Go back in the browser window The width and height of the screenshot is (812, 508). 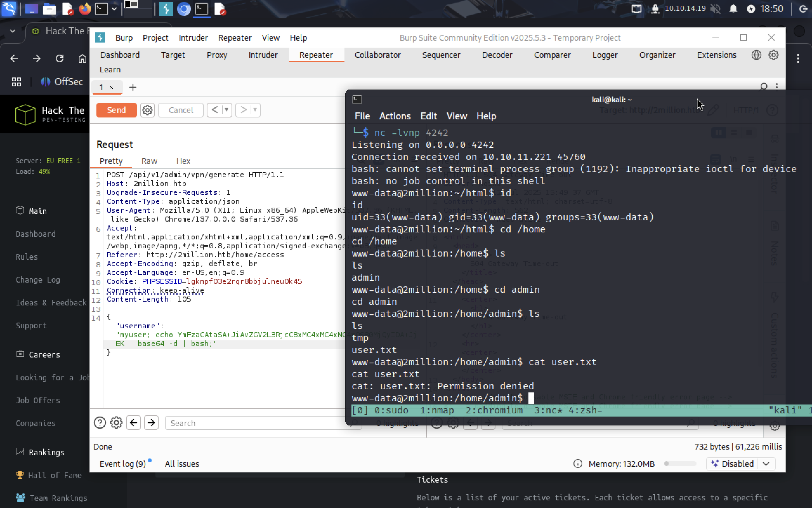click(x=14, y=58)
